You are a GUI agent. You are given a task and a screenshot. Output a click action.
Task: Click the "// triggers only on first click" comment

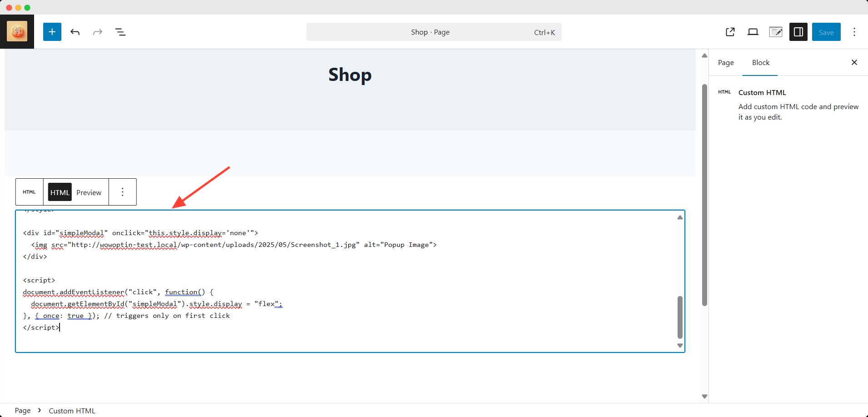click(x=167, y=316)
